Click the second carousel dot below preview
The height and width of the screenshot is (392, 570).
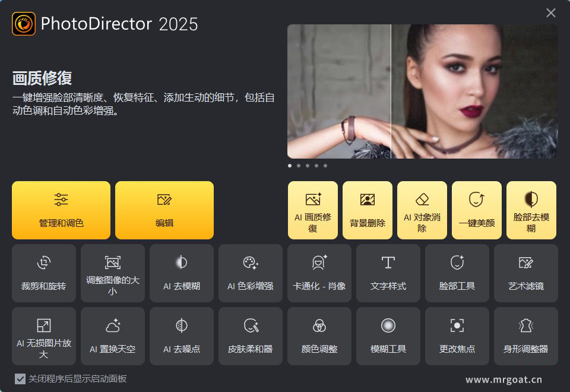coord(298,166)
